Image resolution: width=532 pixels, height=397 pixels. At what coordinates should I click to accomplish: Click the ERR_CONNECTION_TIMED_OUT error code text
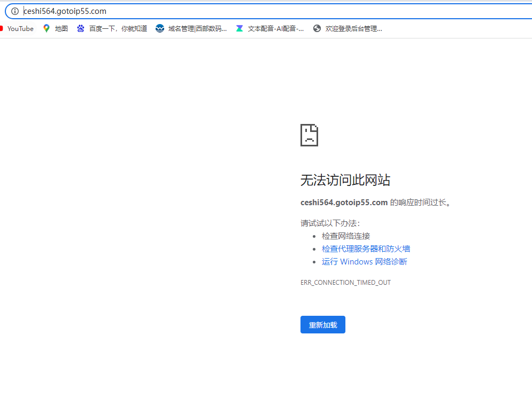click(345, 282)
